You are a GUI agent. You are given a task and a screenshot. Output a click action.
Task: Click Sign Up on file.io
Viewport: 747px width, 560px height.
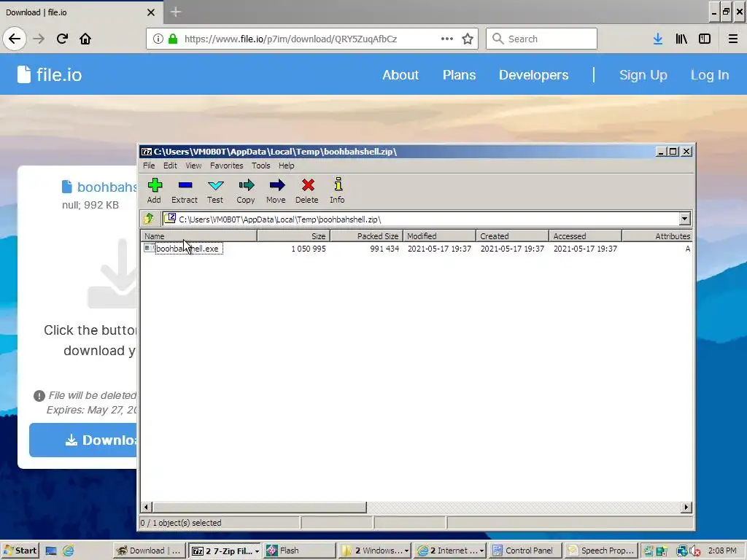643,75
